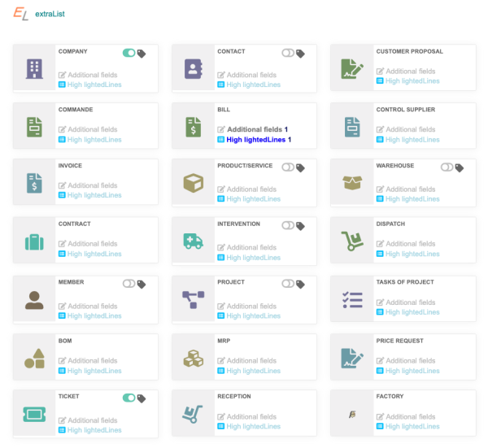Image resolution: width=488 pixels, height=448 pixels.
Task: Open Additional fields for Tasks of Project
Action: (411, 302)
